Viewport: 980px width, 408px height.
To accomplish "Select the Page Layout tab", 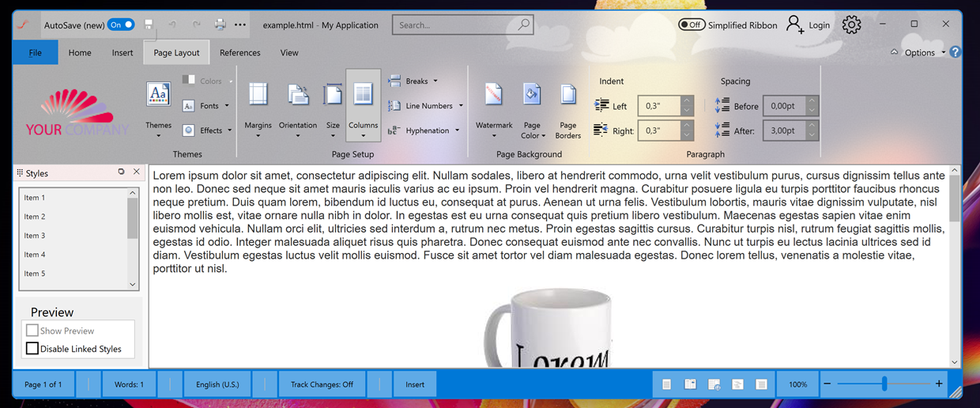I will coord(176,52).
